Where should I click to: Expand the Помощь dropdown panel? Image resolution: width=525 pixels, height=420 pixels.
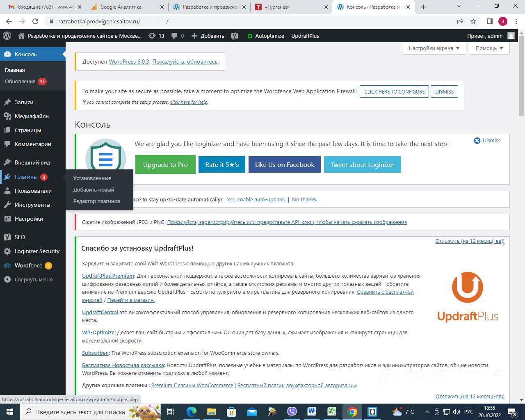489,48
